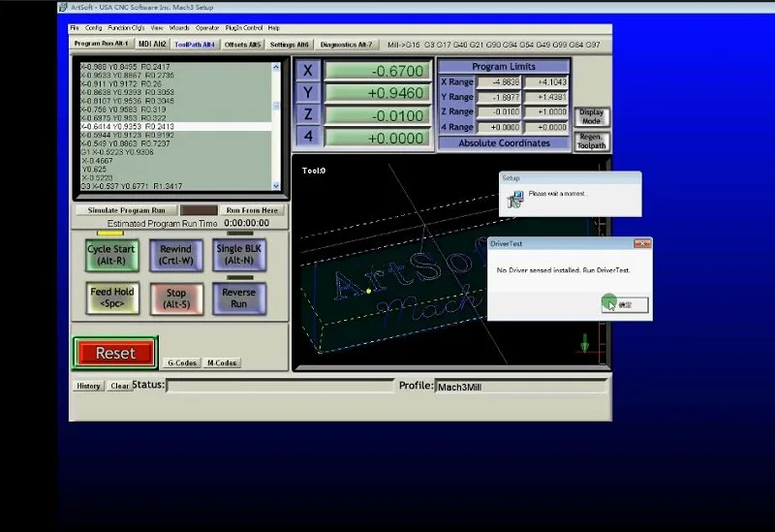The height and width of the screenshot is (532, 775).
Task: Click the 4th axis DRO value +0.0000
Action: click(378, 138)
